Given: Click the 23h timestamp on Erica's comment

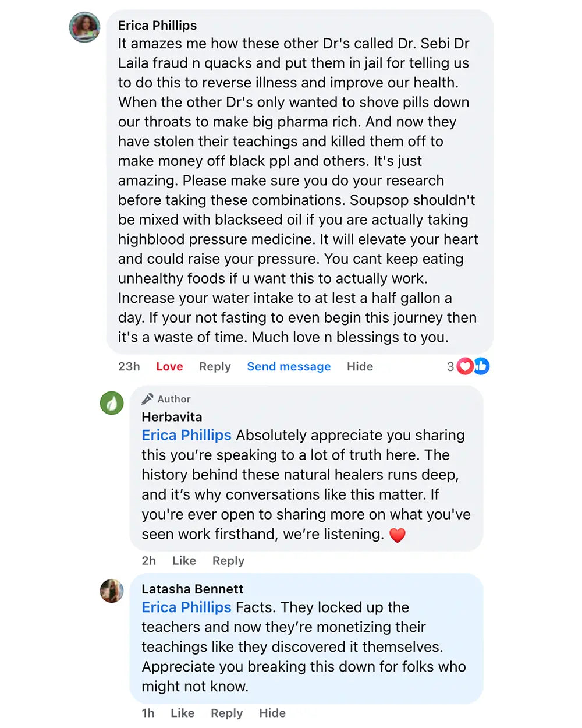Looking at the screenshot, I should point(129,366).
